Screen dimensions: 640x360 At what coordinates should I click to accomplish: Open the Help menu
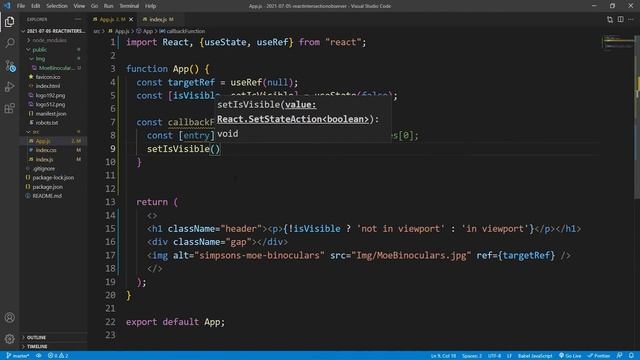point(150,6)
